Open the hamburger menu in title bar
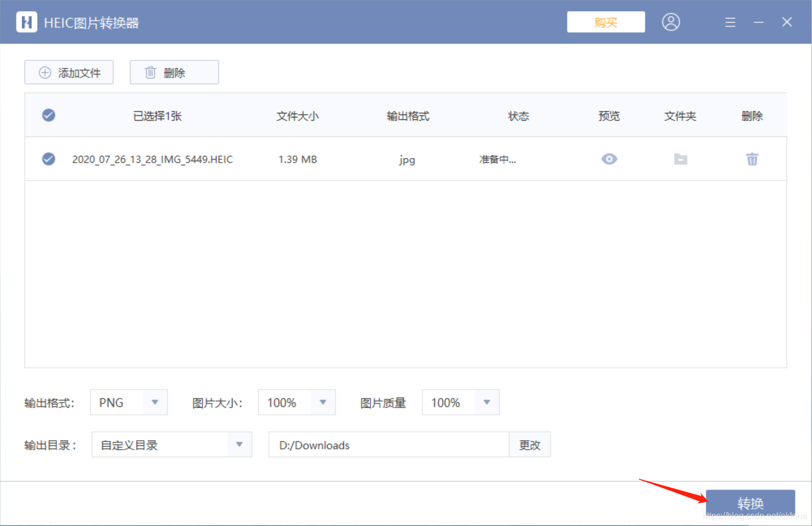 [730, 22]
